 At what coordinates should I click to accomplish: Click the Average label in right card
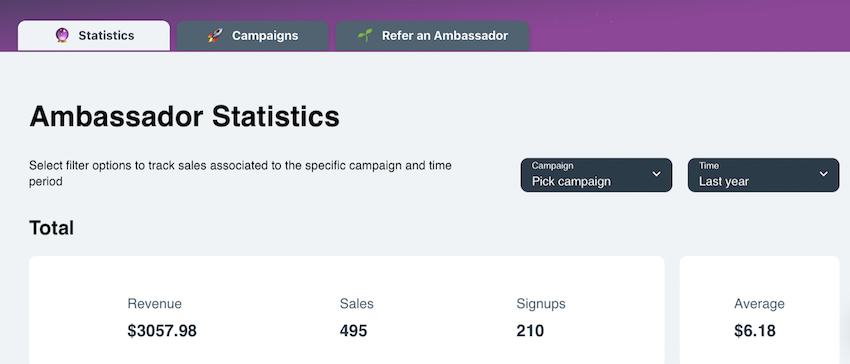[759, 304]
